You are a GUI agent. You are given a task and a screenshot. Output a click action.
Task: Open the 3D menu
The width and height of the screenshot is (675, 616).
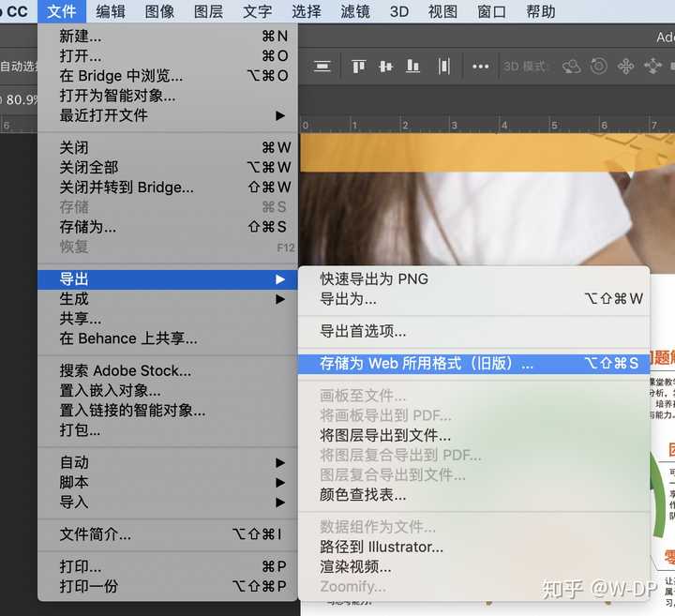tap(399, 11)
